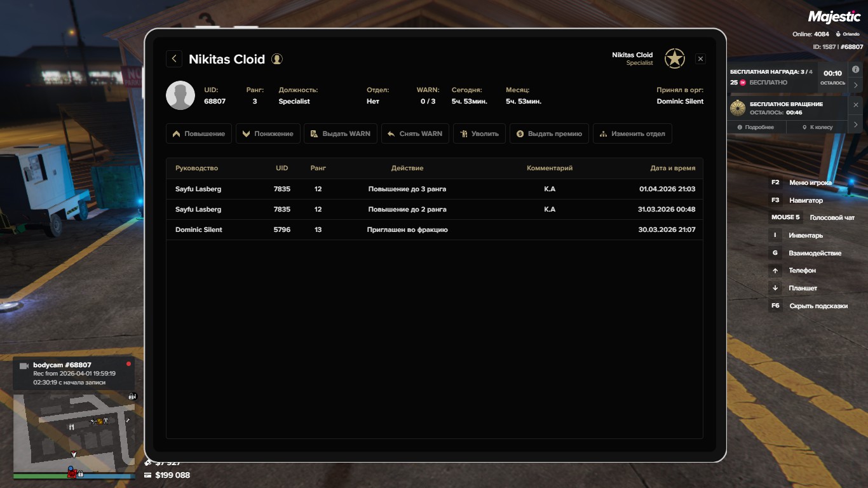Issue a warning via Выдать WARN
This screenshot has width=868, height=488.
click(x=340, y=134)
